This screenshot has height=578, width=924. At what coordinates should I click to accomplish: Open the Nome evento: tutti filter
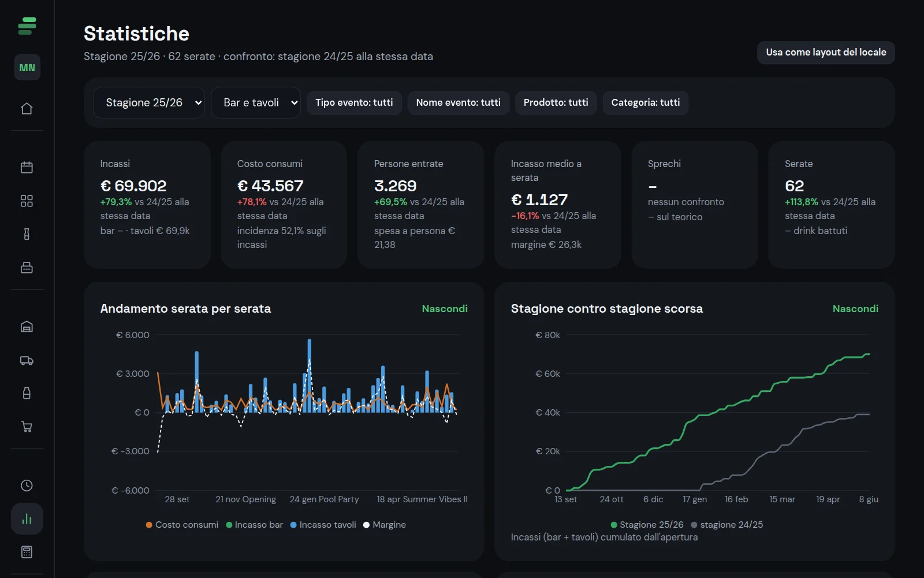point(459,103)
